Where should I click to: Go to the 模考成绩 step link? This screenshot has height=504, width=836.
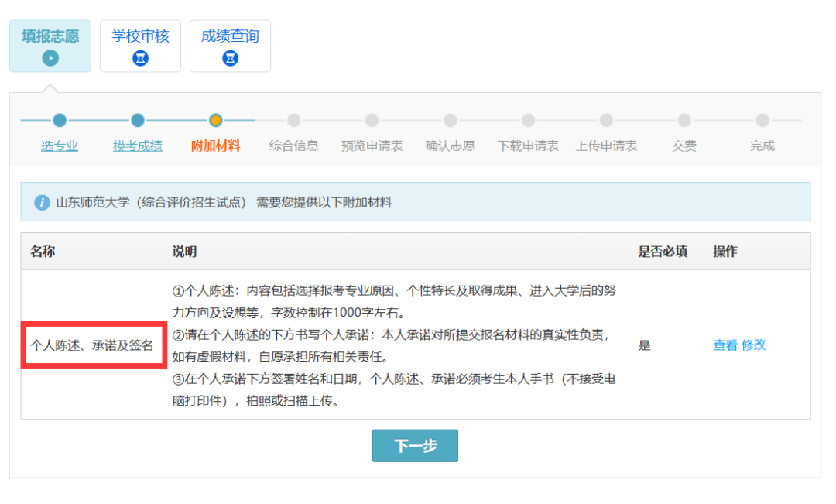(138, 146)
